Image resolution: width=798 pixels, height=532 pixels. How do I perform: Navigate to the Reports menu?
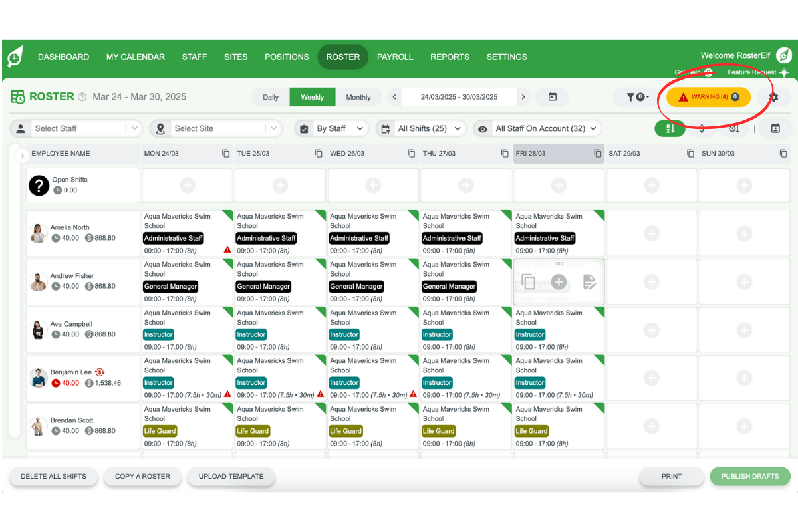tap(450, 57)
